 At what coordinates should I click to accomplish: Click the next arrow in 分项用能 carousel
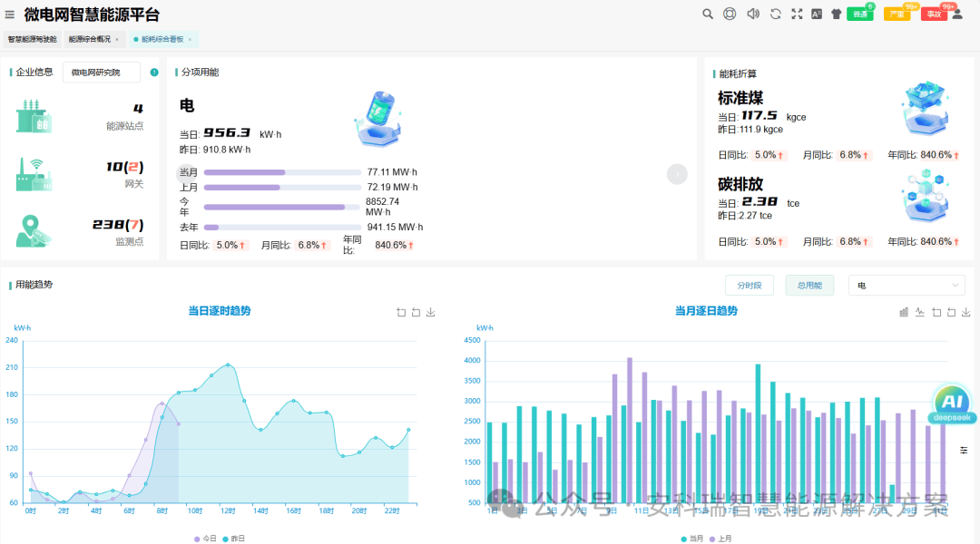677,174
